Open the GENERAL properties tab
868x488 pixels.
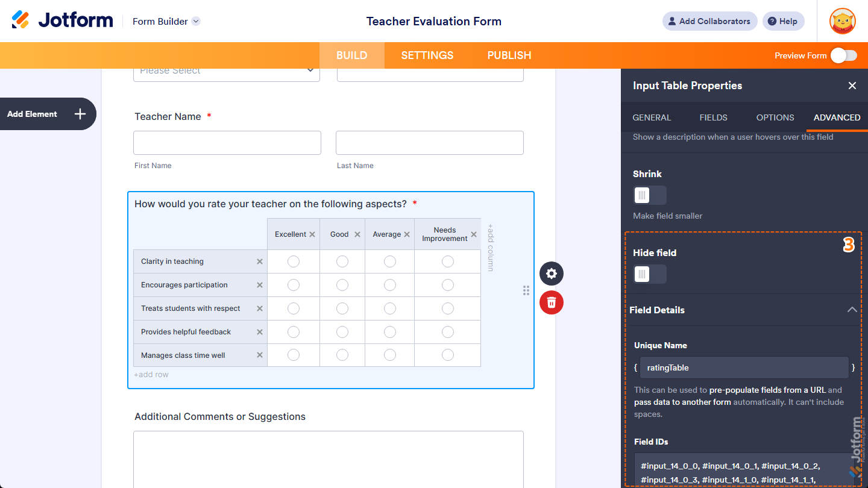click(652, 117)
